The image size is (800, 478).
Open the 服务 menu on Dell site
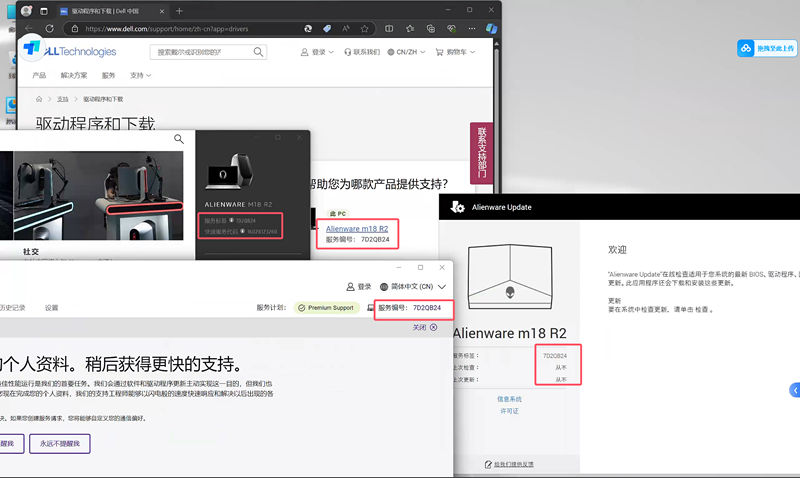108,76
